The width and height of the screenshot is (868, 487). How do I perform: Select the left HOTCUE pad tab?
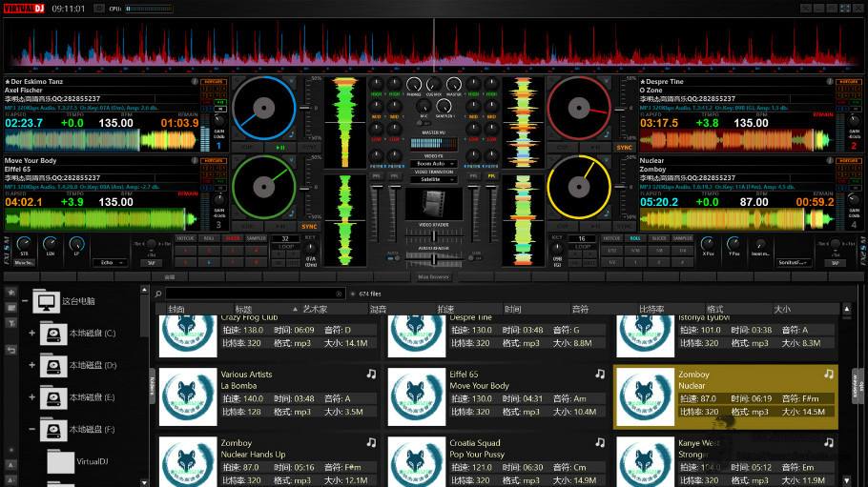(x=185, y=238)
